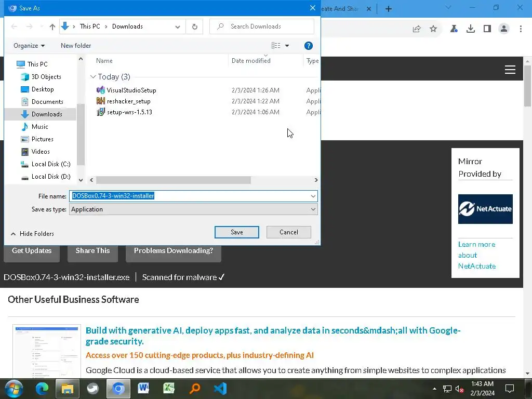Collapse via Hide Folders chevron
532x399 pixels.
point(13,234)
